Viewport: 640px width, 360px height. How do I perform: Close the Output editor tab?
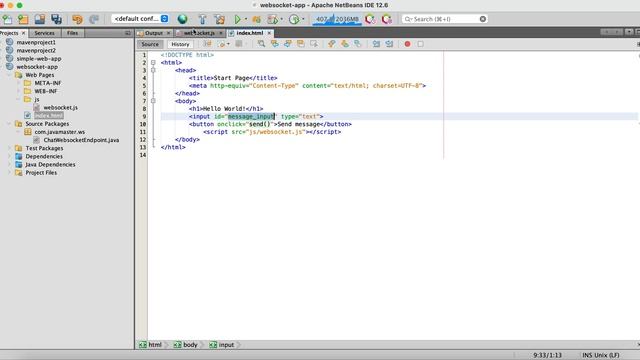click(x=169, y=33)
